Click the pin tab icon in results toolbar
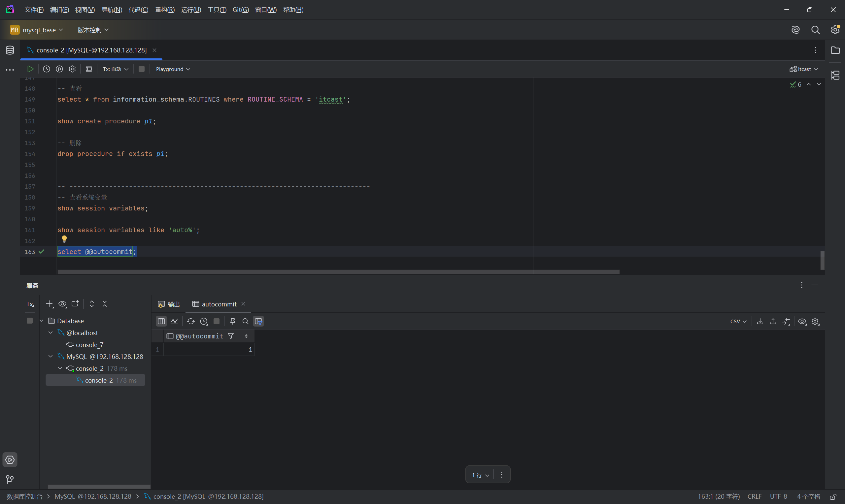Viewport: 845px width, 504px height. pos(232,321)
